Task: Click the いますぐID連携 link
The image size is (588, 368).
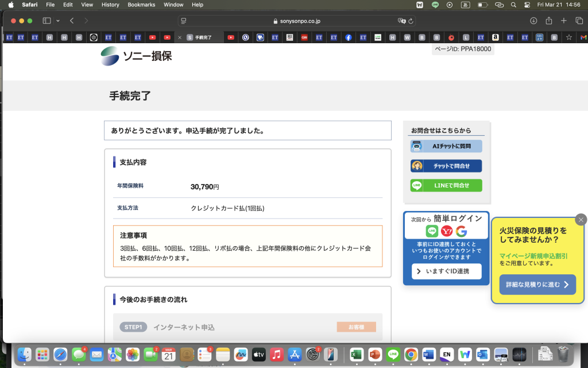Action: click(x=446, y=271)
